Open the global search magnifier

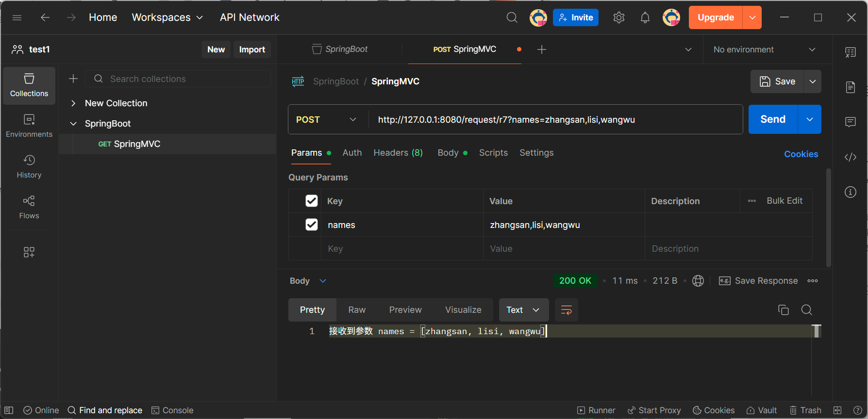[x=512, y=17]
